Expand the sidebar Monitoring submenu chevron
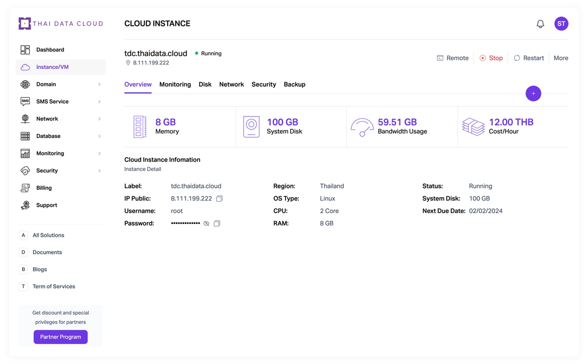Viewport: 588px width, 364px height. coord(99,153)
